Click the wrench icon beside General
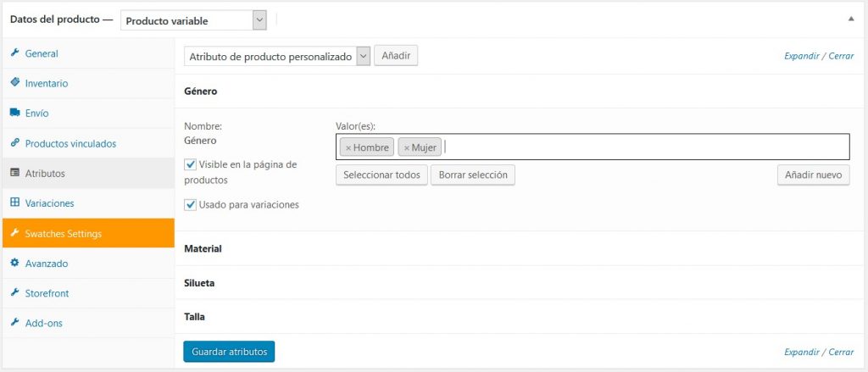Screen dimensions: 868x372 pos(14,53)
